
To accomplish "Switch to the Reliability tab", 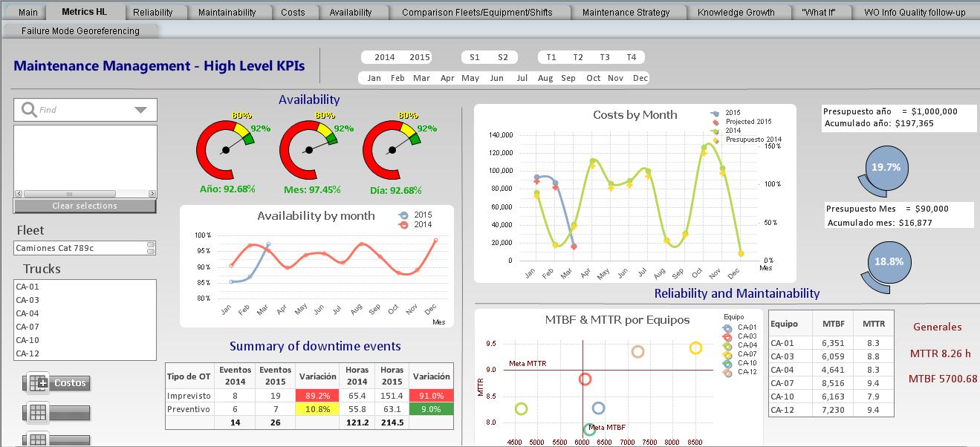I will (152, 12).
